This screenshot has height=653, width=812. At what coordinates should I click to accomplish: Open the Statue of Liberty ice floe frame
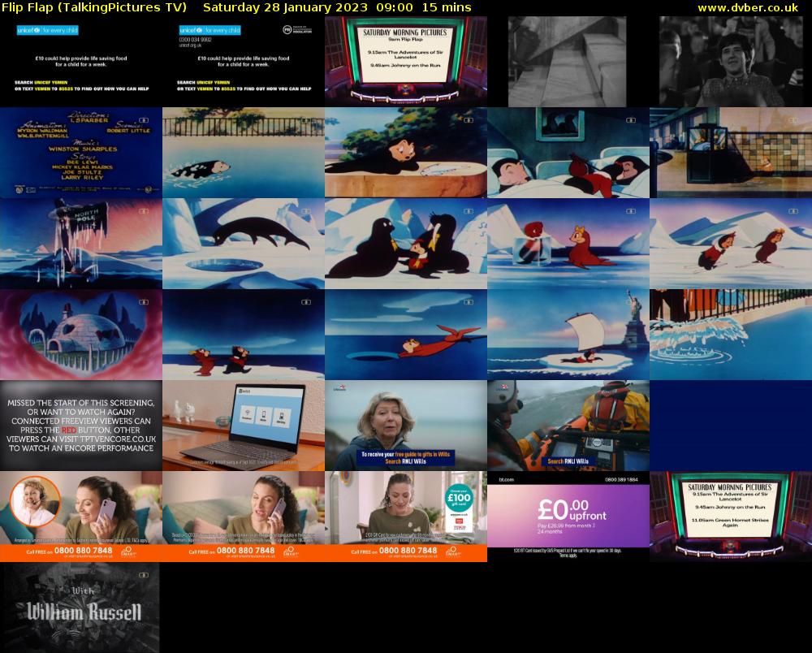pos(568,335)
